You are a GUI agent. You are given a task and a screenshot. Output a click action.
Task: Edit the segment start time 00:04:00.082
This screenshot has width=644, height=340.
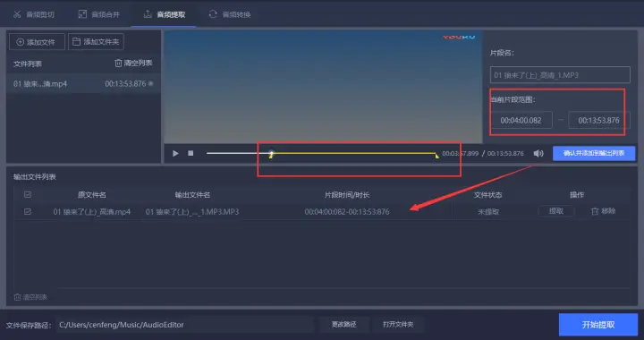(521, 120)
